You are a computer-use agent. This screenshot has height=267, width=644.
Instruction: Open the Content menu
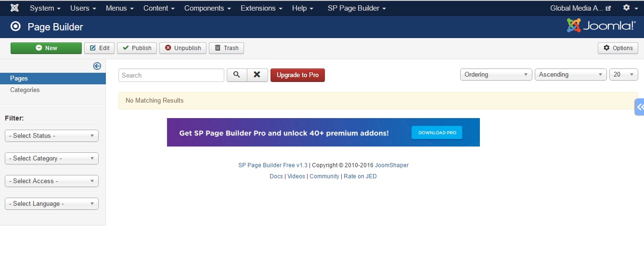point(159,8)
